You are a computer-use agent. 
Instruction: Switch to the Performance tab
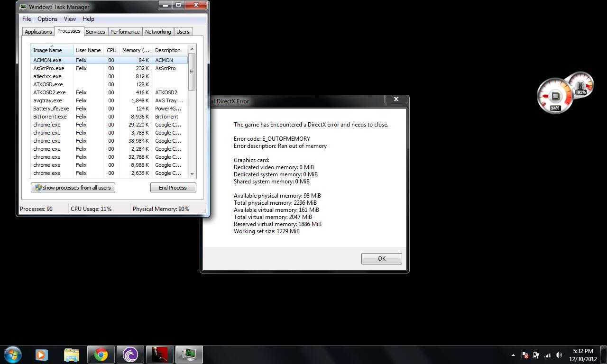(x=125, y=32)
